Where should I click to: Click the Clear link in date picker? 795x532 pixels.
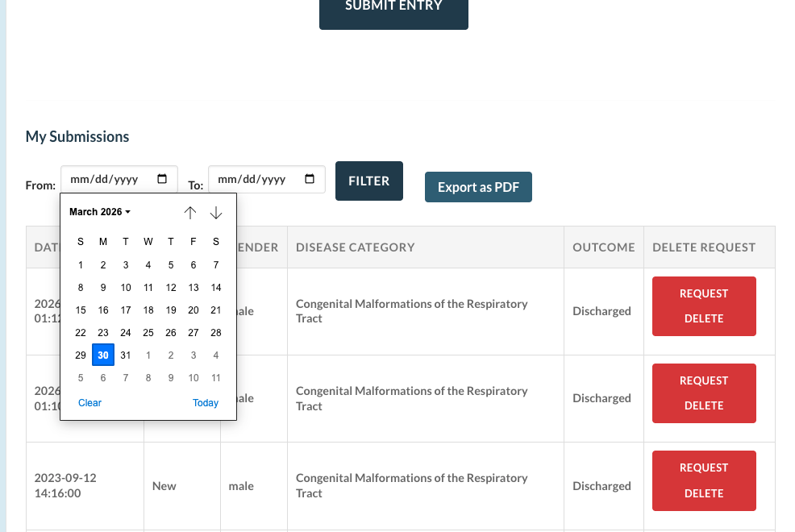click(89, 403)
